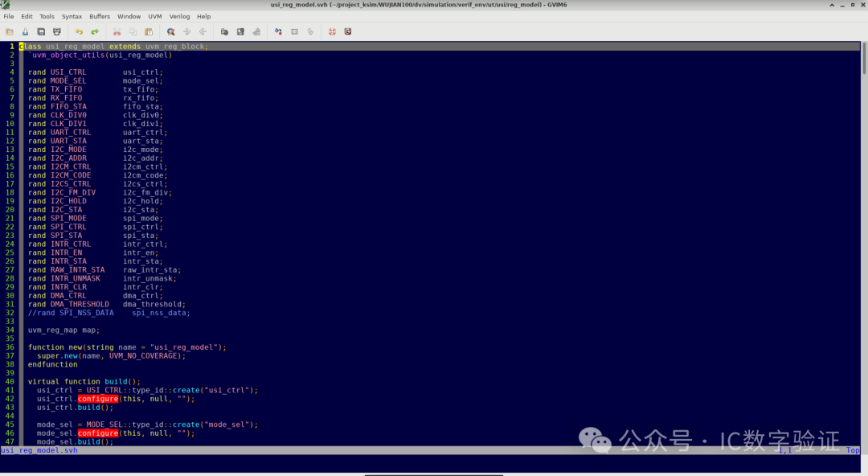Paste clipboard contents via toolbar icon
Image resolution: width=868 pixels, height=476 pixels.
pos(148,31)
